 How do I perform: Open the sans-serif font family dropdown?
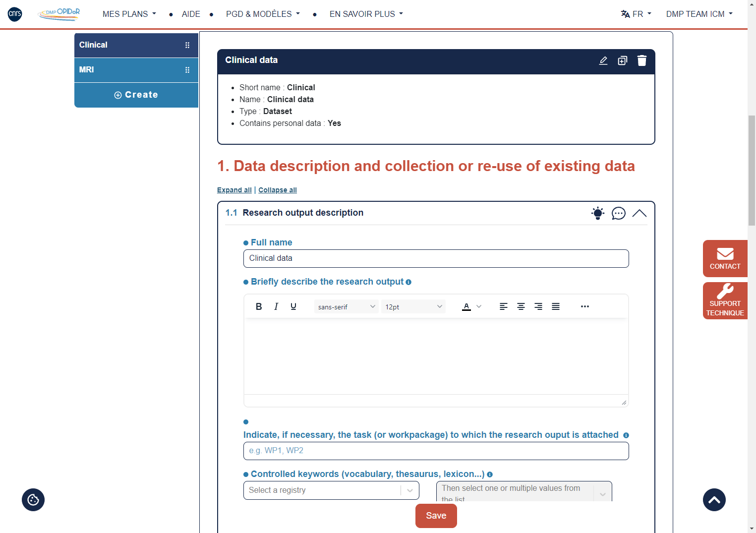click(x=347, y=307)
